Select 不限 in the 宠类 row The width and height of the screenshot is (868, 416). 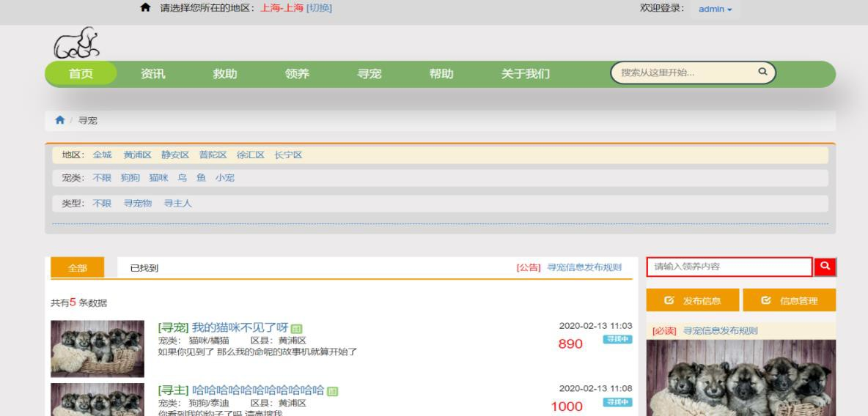click(x=102, y=177)
